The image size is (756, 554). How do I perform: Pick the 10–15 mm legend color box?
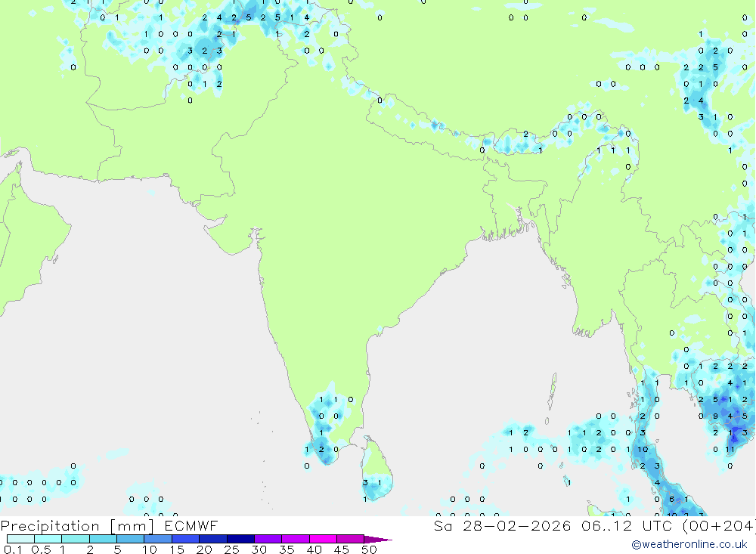158,539
